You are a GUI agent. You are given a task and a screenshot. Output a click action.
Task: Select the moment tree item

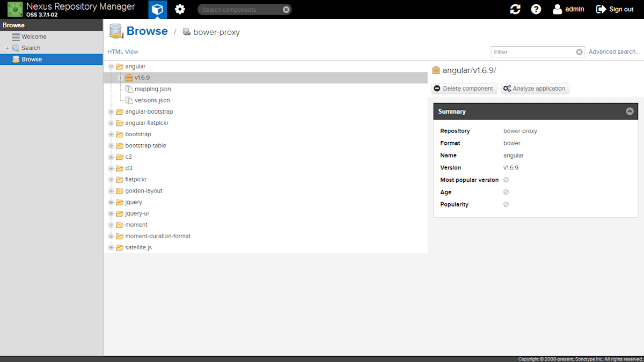point(136,225)
